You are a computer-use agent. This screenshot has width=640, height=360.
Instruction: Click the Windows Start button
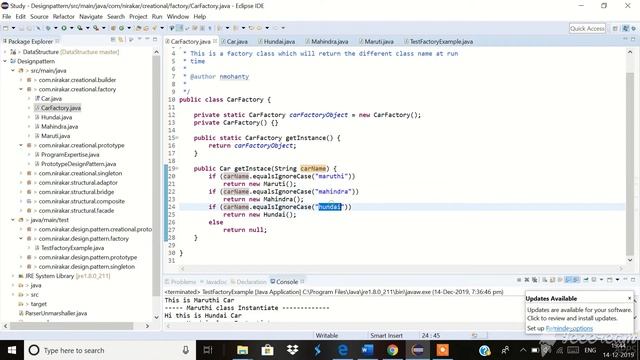pos(12,350)
